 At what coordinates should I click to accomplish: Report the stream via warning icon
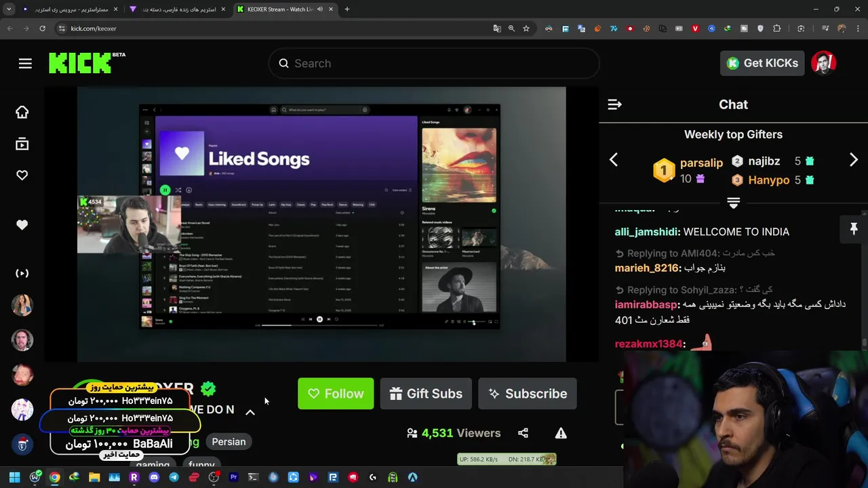pyautogui.click(x=561, y=433)
